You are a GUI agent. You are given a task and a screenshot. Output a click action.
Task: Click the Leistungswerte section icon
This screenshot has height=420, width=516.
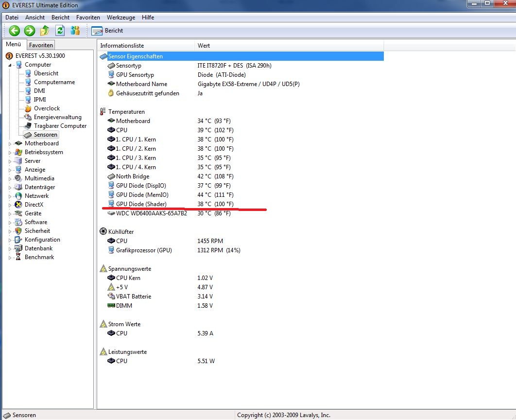point(103,351)
